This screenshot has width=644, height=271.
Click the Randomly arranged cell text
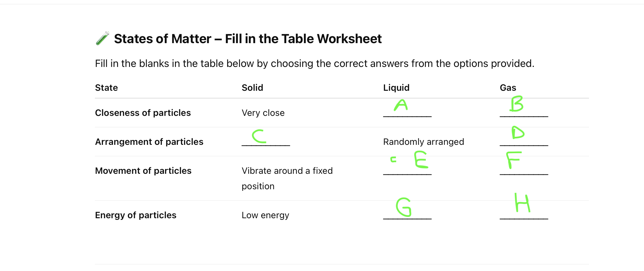pos(423,142)
